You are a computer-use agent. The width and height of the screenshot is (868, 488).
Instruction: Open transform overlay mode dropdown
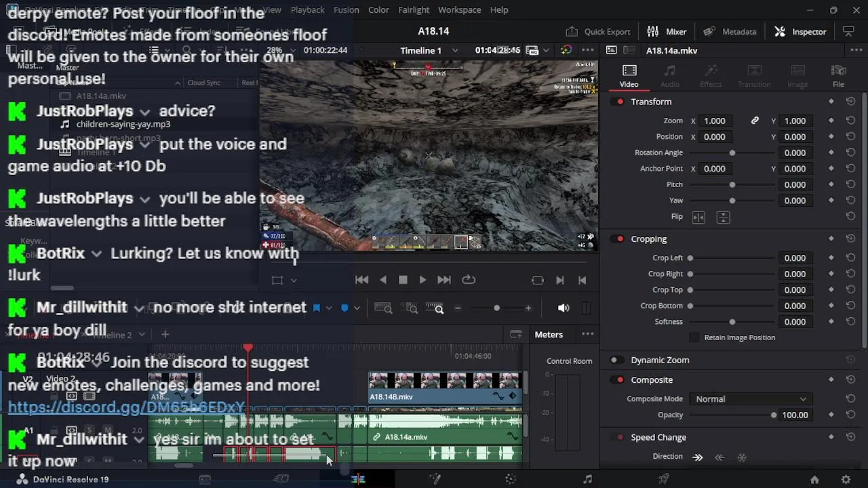coord(294,280)
